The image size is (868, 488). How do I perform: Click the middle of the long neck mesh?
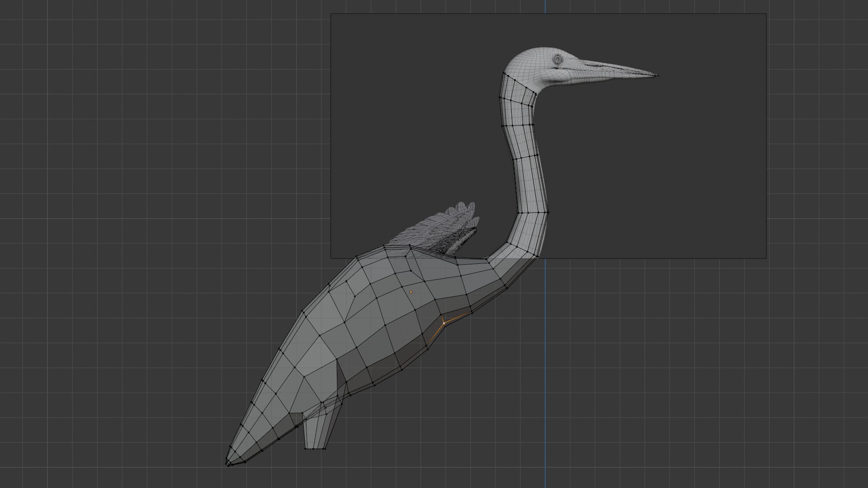click(528, 172)
